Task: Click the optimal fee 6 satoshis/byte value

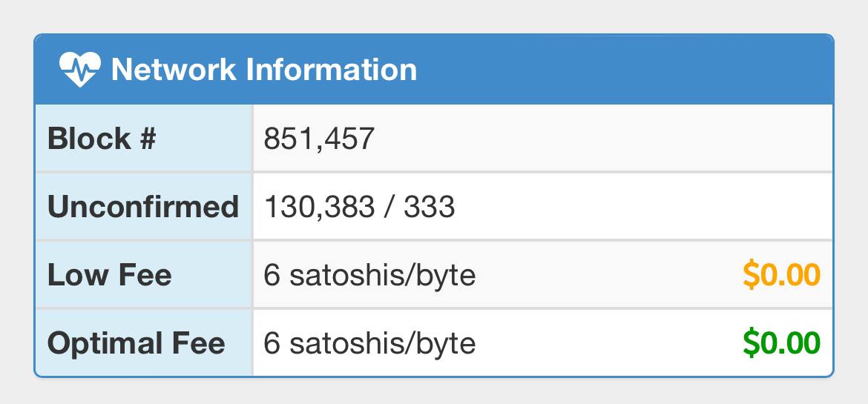Action: point(369,343)
